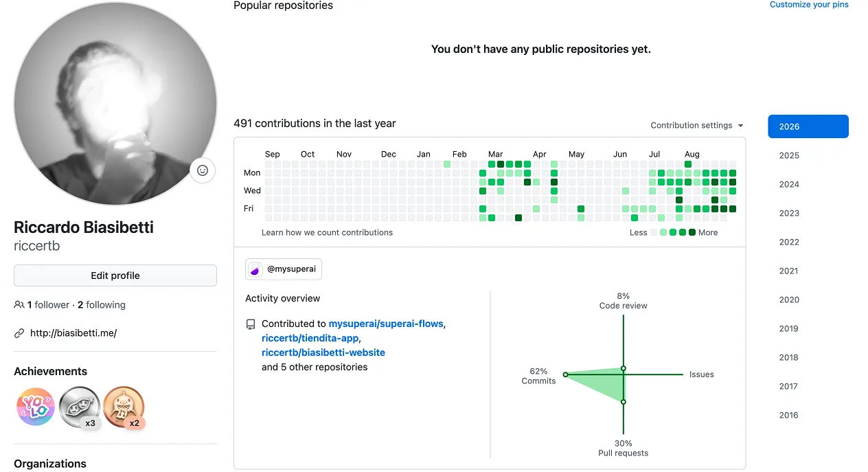Click the 'Mar' month label on contribution graph
The image size is (868, 472).
pyautogui.click(x=495, y=154)
